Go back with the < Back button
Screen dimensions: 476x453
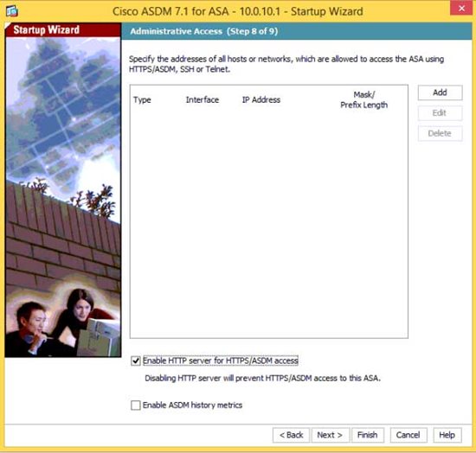click(x=291, y=435)
